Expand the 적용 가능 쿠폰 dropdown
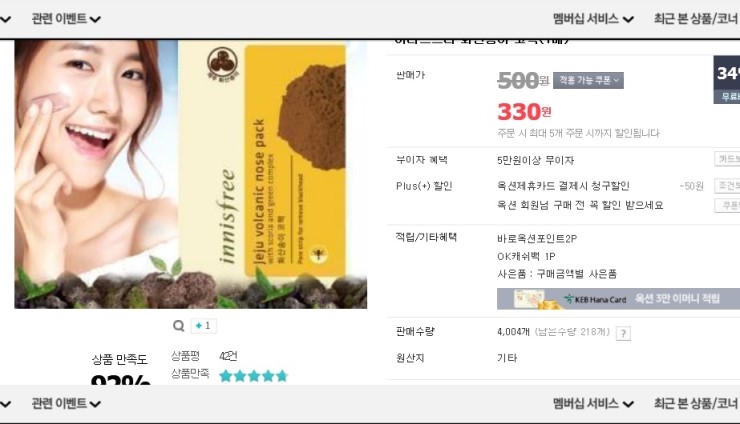 click(x=588, y=80)
